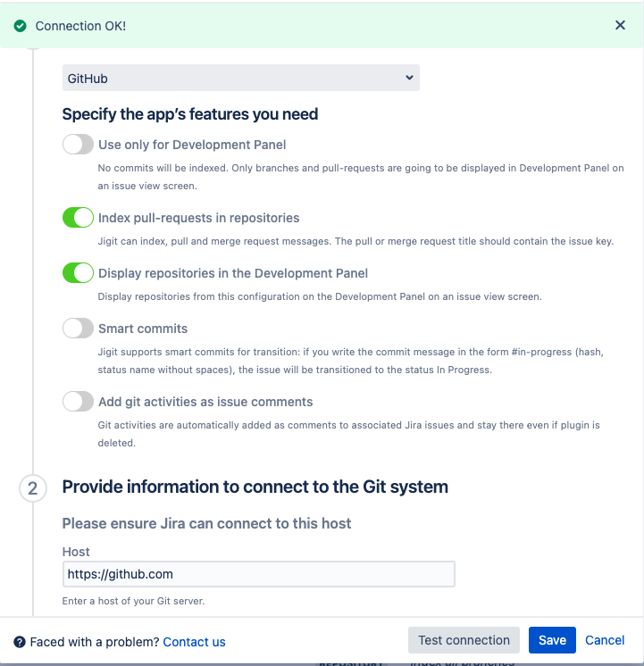Click the Connection OK! message text

tap(80, 26)
